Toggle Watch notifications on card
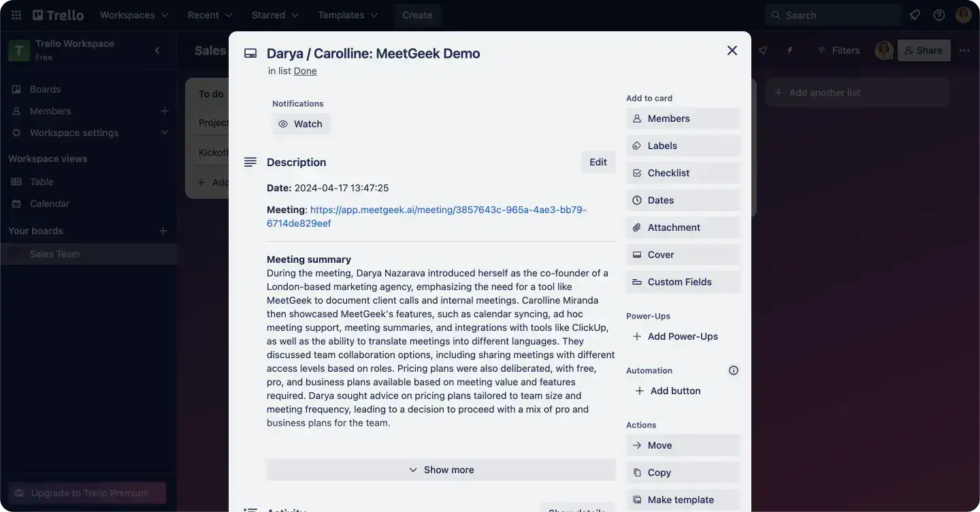Screen dimensions: 980x512 [x=301, y=124]
